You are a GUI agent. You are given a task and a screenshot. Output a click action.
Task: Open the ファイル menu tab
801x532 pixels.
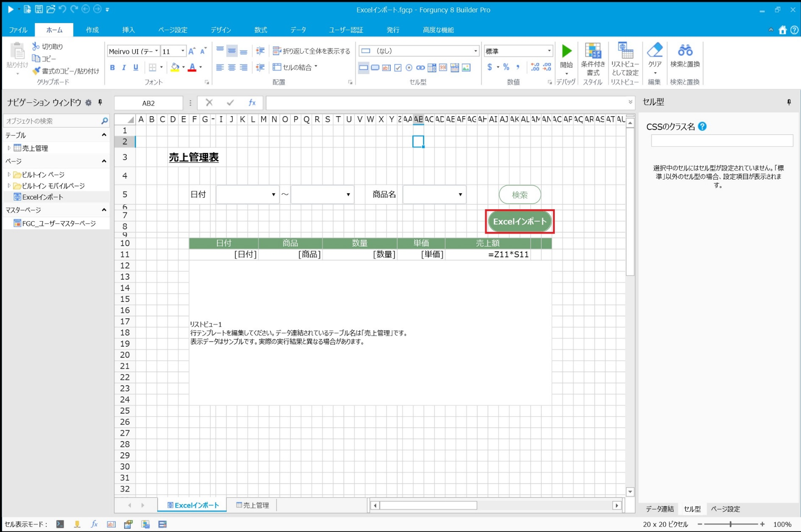click(18, 30)
